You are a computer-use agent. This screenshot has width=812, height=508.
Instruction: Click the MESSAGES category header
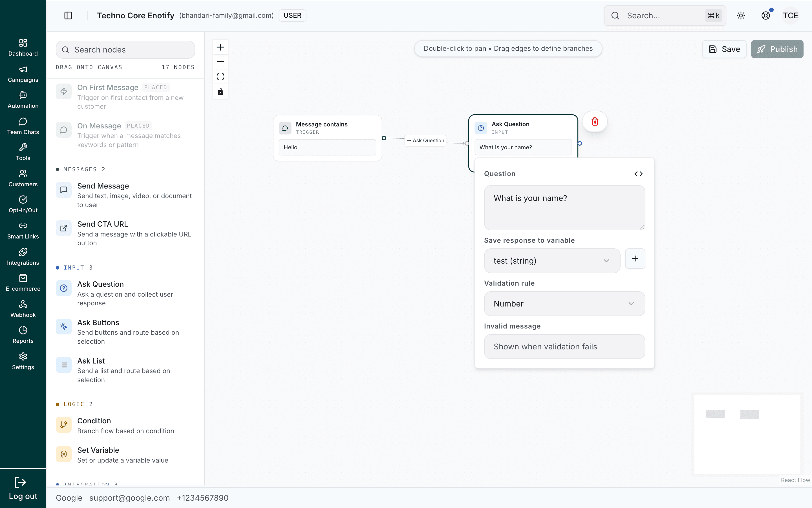click(x=81, y=169)
